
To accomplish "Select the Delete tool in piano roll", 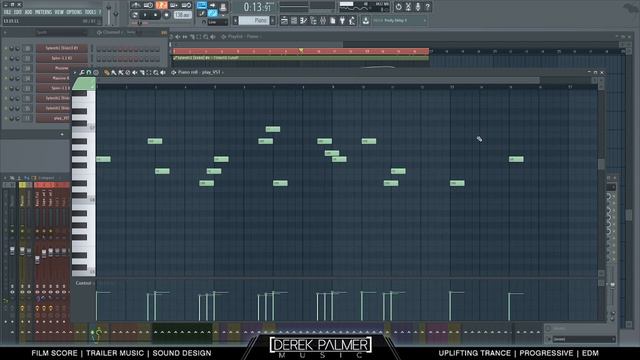I will click(x=128, y=73).
